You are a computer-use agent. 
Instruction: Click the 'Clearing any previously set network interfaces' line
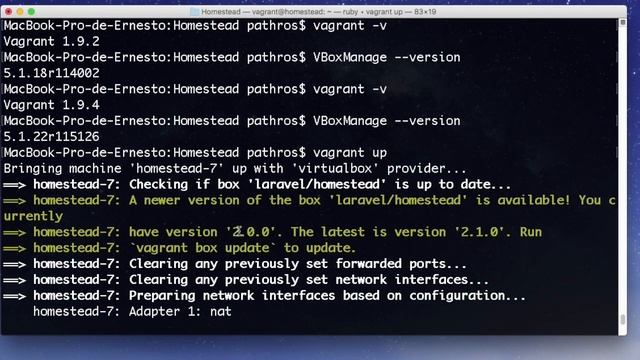(246, 280)
